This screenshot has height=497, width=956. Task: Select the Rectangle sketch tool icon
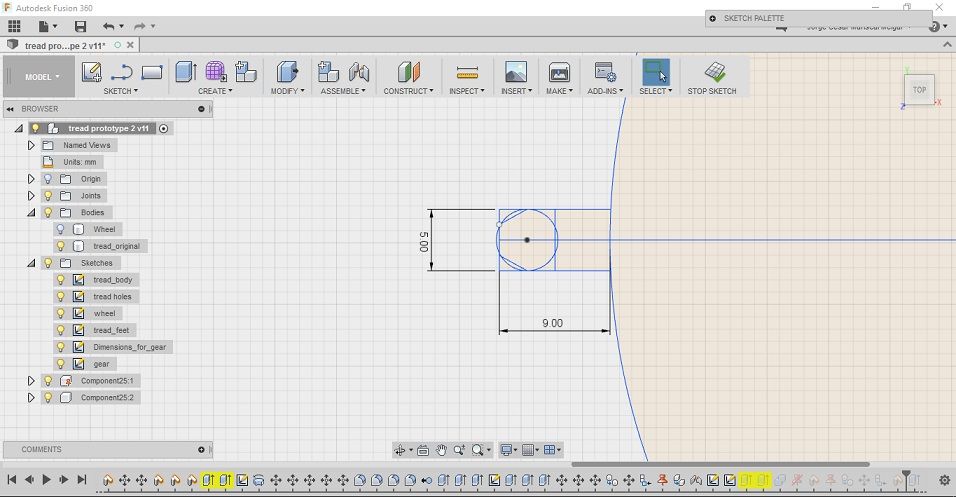click(152, 73)
